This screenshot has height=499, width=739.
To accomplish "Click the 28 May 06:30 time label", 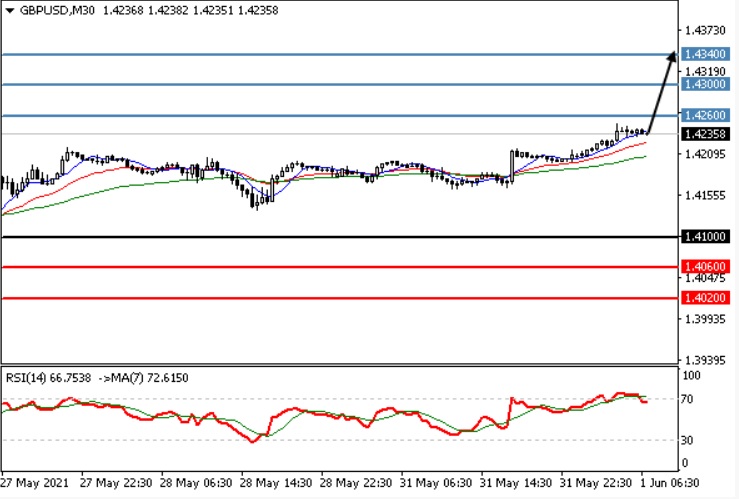I will coord(196,483).
